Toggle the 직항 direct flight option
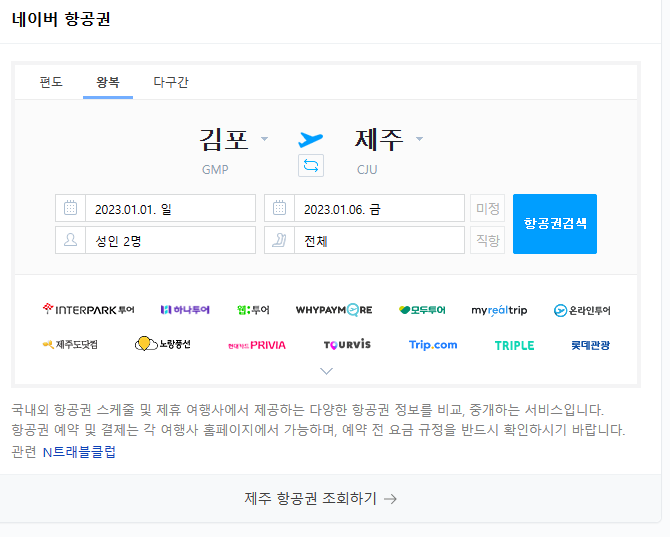670x537 pixels. pyautogui.click(x=488, y=240)
